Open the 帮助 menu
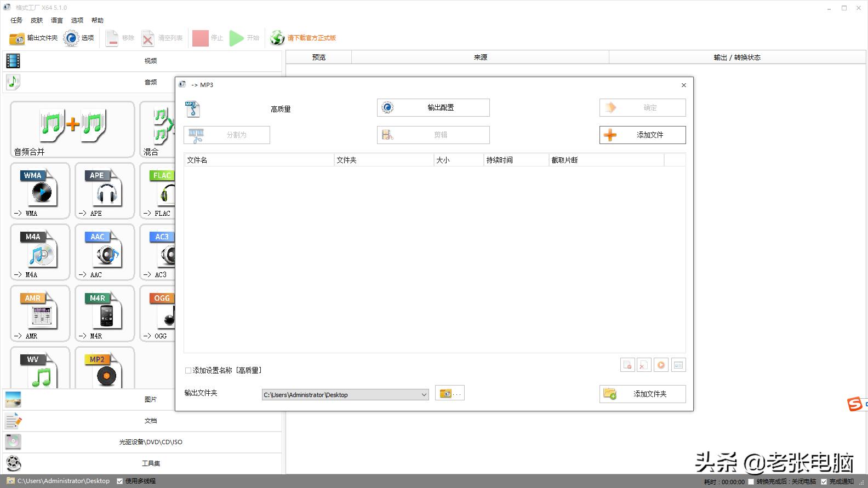The height and width of the screenshot is (488, 868). coord(98,20)
